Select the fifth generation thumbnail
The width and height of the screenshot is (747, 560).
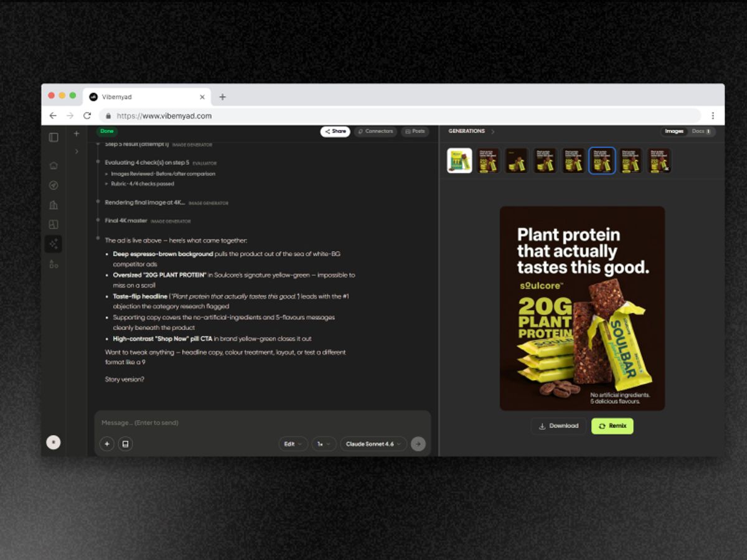[x=574, y=161]
